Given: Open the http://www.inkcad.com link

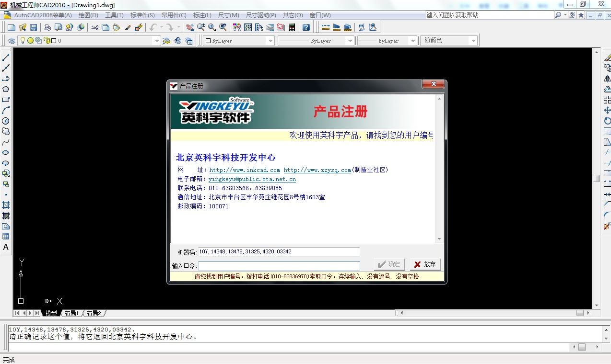Looking at the screenshot, I should pos(245,170).
